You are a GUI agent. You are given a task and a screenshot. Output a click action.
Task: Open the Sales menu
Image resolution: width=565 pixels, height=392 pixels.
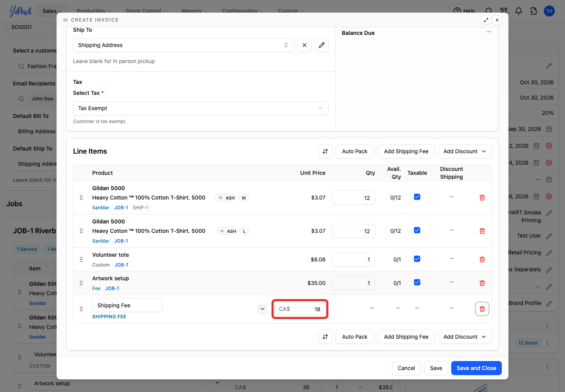click(x=52, y=11)
